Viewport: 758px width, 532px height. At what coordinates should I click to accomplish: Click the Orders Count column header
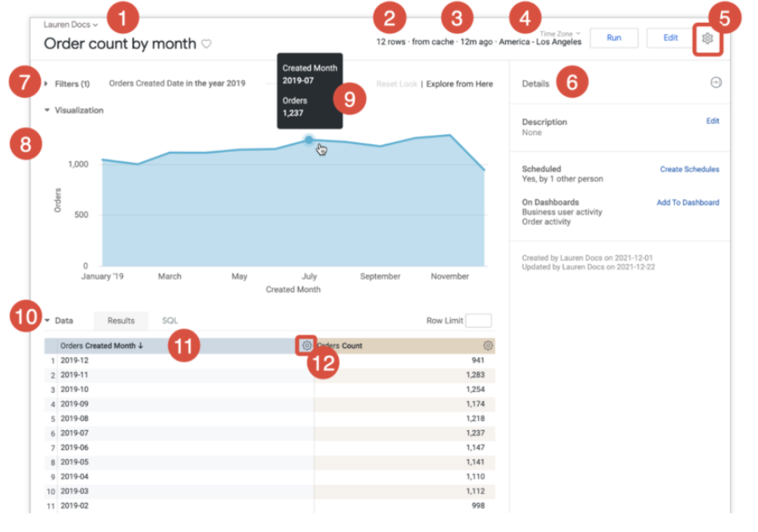[340, 345]
